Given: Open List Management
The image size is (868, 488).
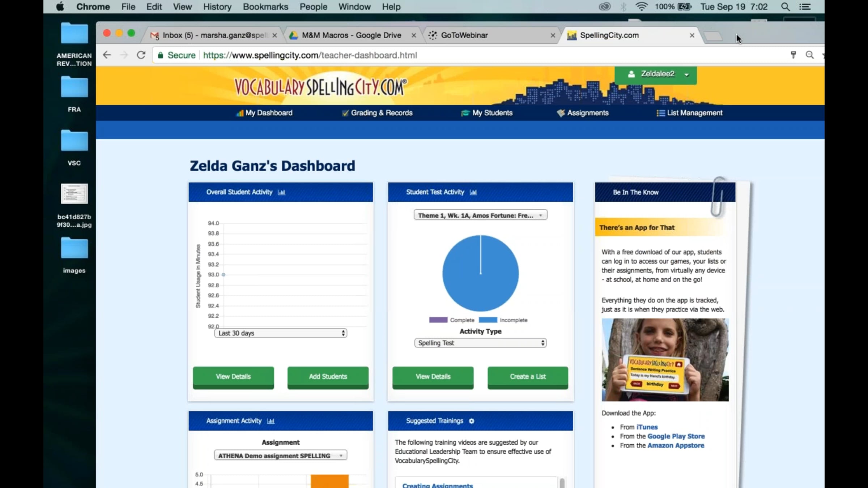Looking at the screenshot, I should [x=689, y=113].
